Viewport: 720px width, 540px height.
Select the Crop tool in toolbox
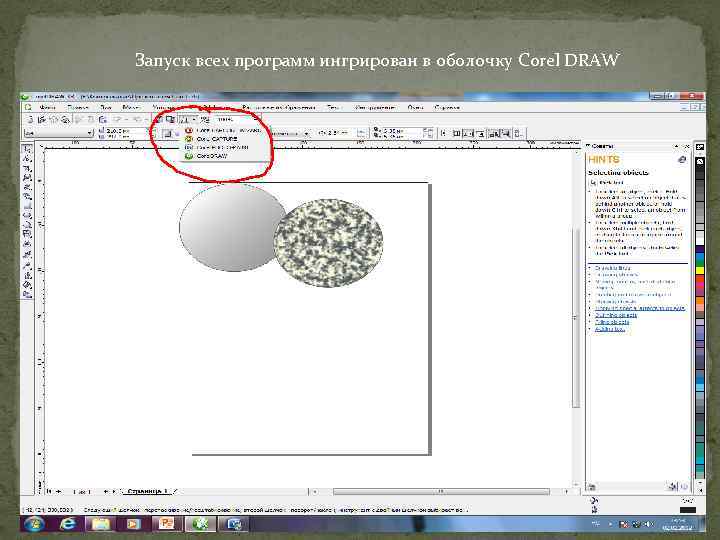click(28, 168)
